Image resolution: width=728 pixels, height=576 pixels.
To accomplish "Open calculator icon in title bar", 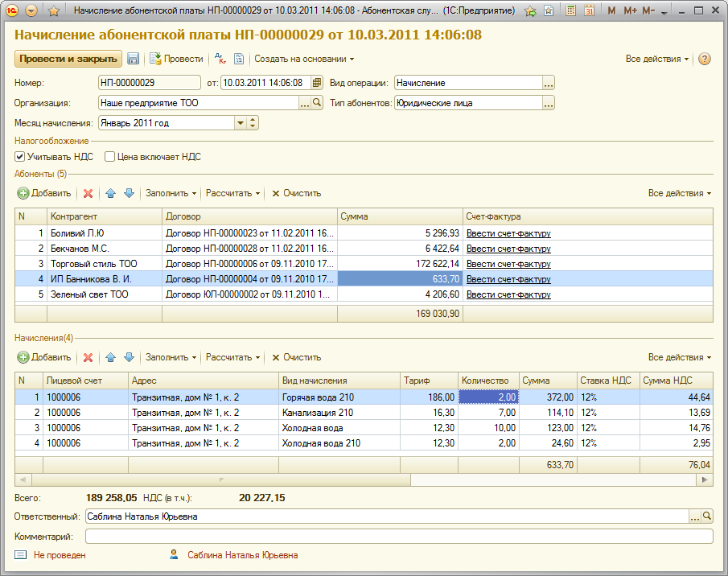I will (570, 11).
